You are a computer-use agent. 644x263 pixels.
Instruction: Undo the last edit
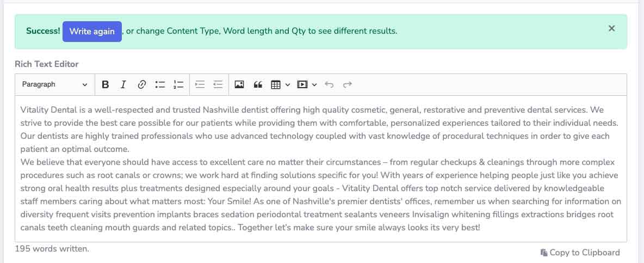click(329, 84)
